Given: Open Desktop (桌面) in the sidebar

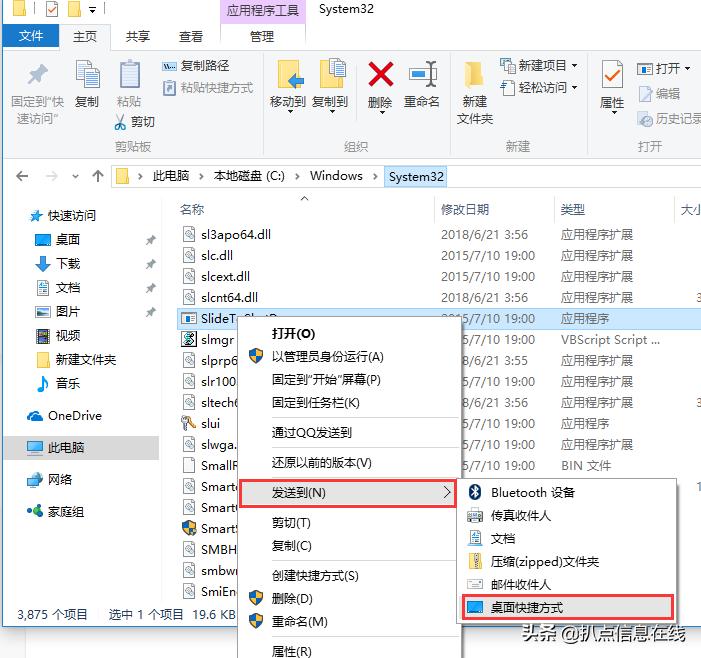Looking at the screenshot, I should [57, 240].
